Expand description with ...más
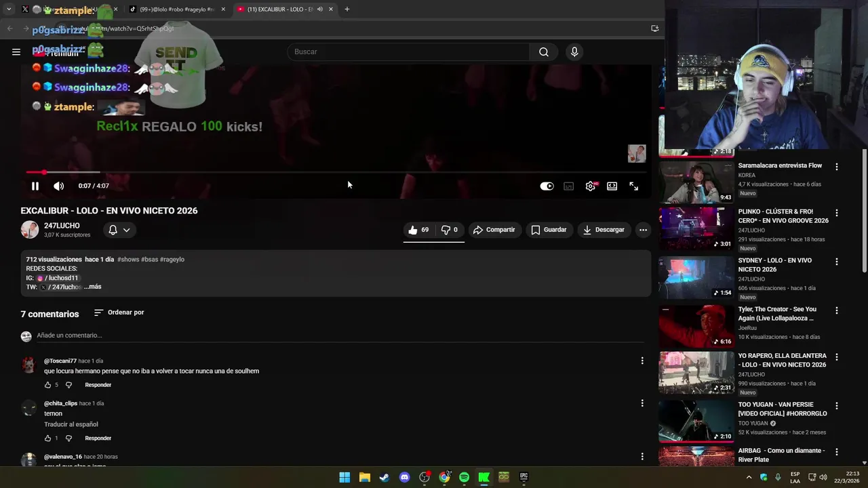The image size is (868, 488). pyautogui.click(x=93, y=287)
